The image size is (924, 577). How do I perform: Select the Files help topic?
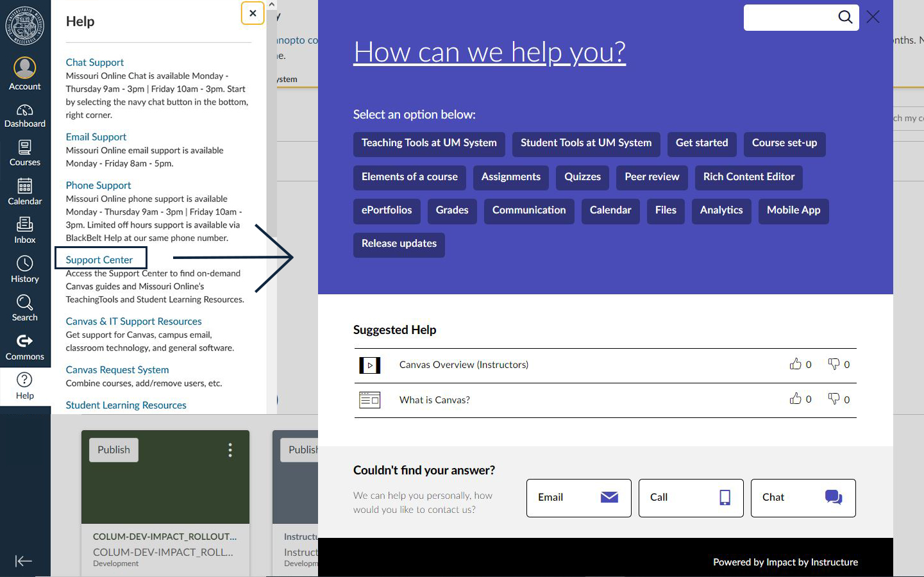pos(666,211)
